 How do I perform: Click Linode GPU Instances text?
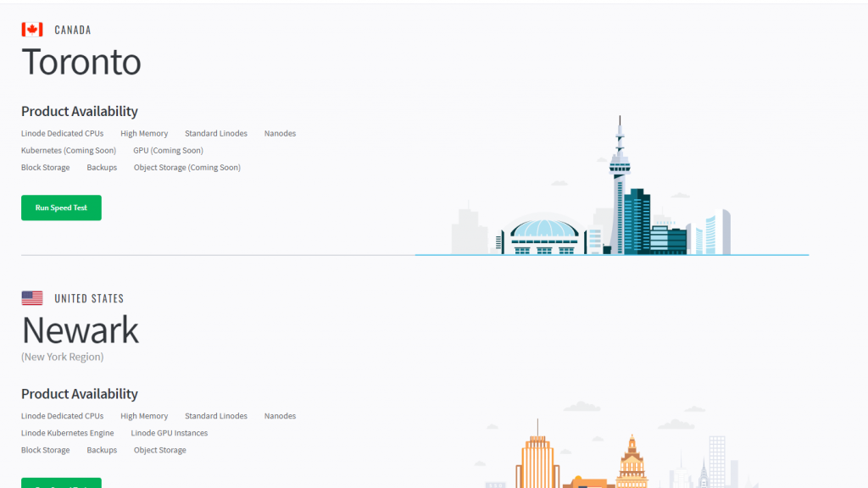click(x=170, y=433)
